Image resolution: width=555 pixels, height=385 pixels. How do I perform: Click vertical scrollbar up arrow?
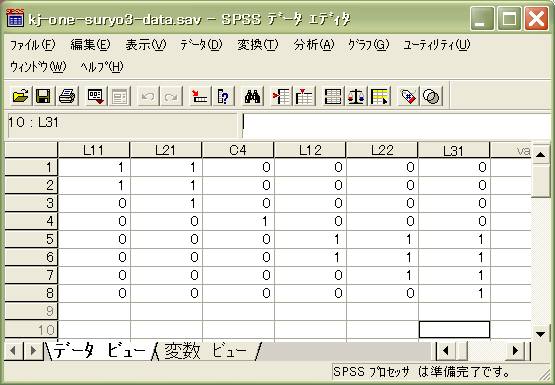click(540, 154)
